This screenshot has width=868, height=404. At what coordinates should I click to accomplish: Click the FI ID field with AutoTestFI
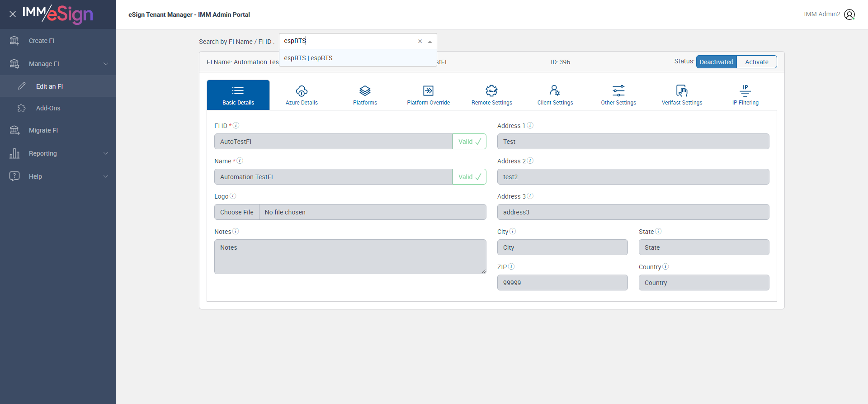(334, 142)
